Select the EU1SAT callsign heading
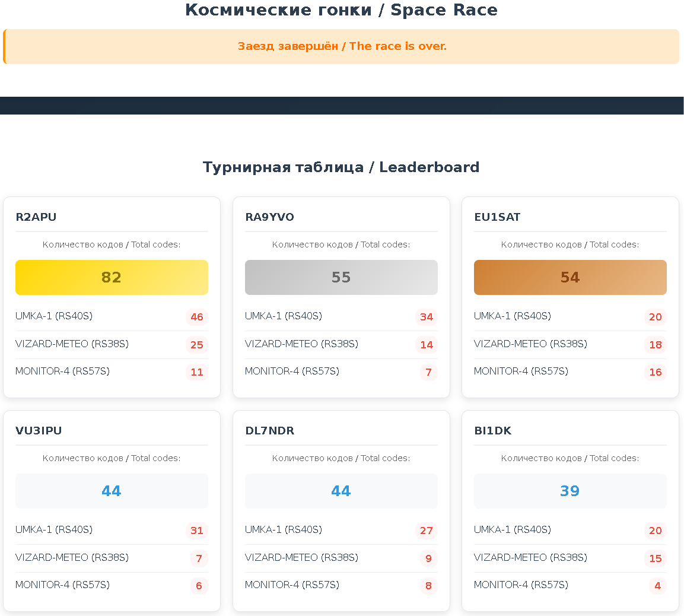 click(x=497, y=217)
